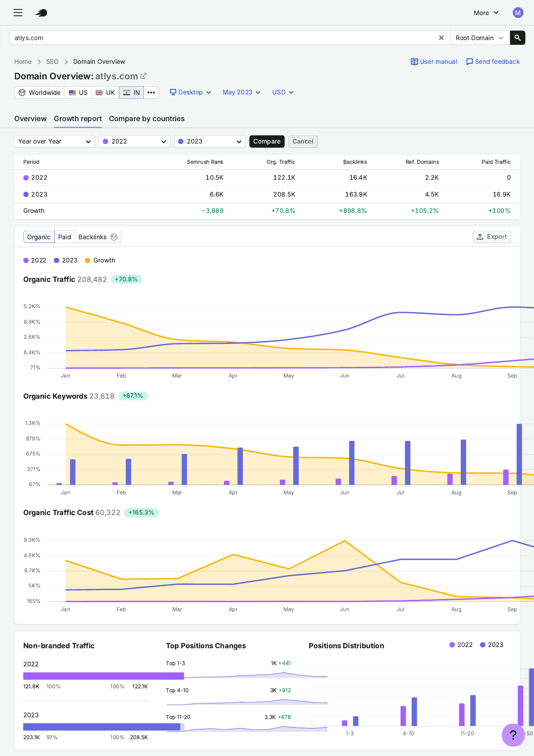Open the help question mark bubble
Screen dimensions: 534x756
(x=513, y=735)
